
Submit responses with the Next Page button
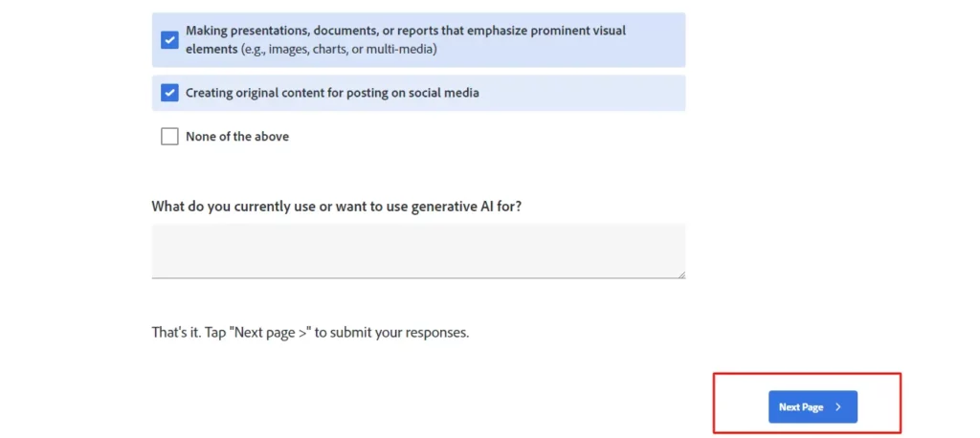click(813, 406)
